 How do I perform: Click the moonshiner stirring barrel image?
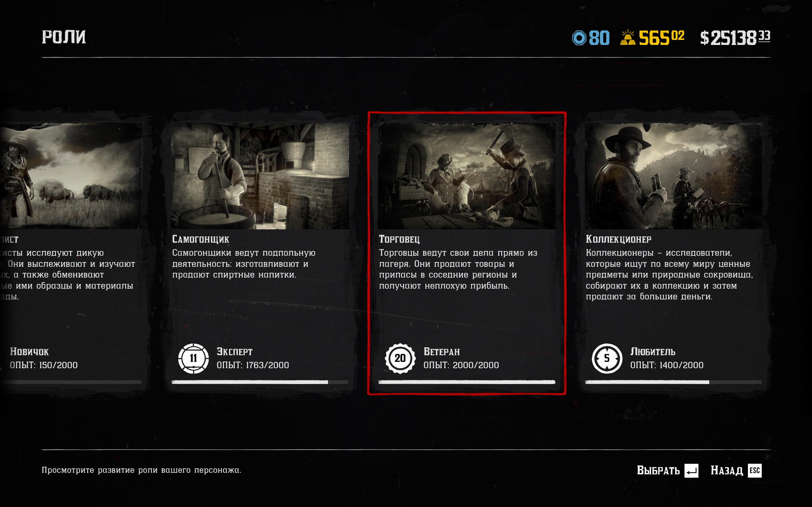point(260,176)
